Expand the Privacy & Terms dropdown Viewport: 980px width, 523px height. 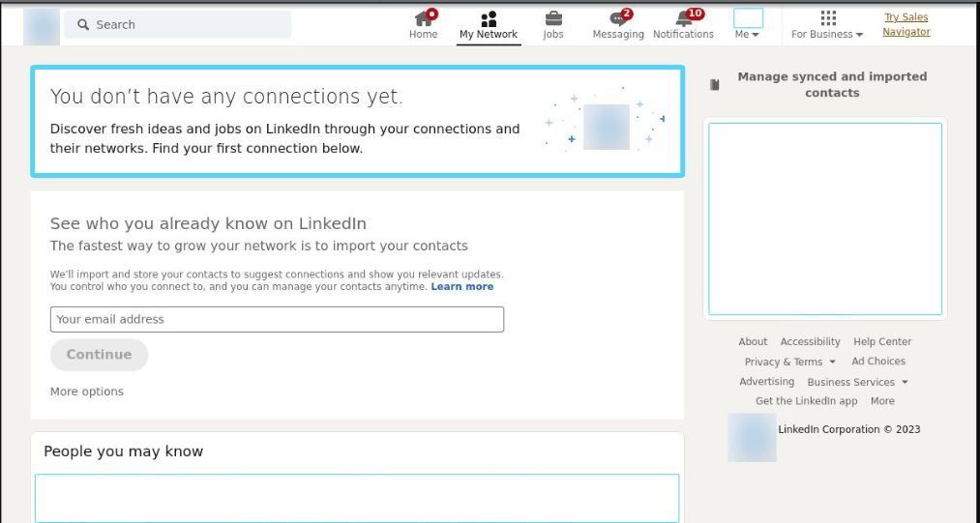[x=790, y=362]
